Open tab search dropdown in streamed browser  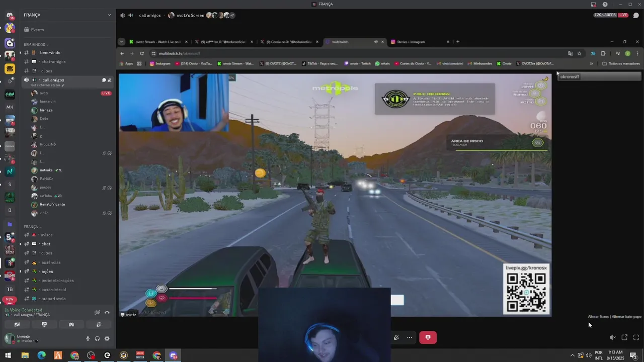click(x=121, y=42)
